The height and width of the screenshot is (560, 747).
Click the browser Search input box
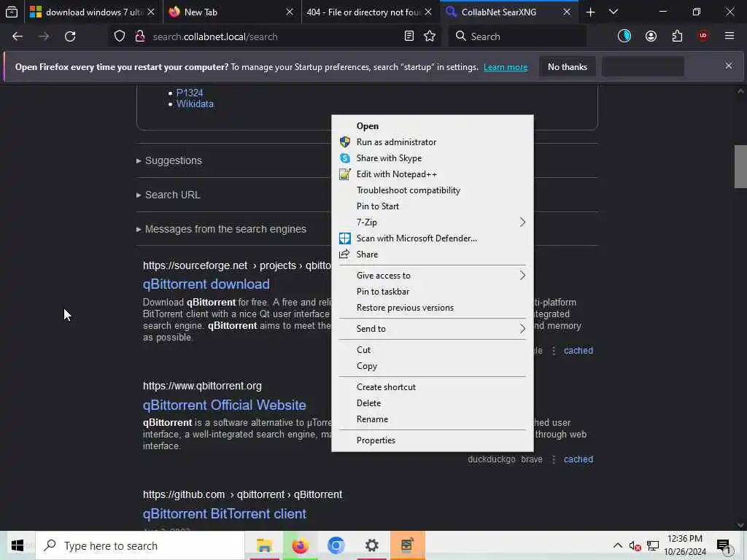517,36
